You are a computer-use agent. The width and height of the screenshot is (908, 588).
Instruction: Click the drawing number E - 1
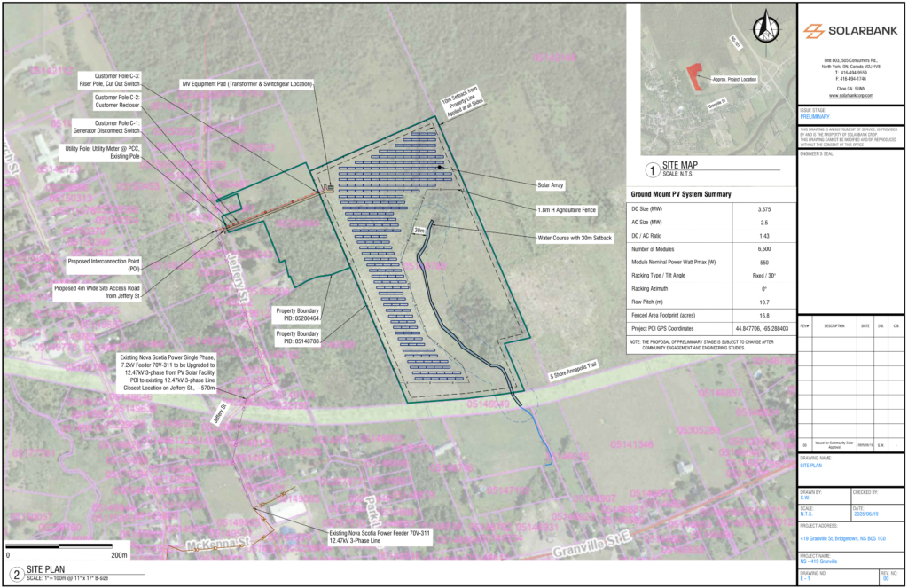[805, 579]
